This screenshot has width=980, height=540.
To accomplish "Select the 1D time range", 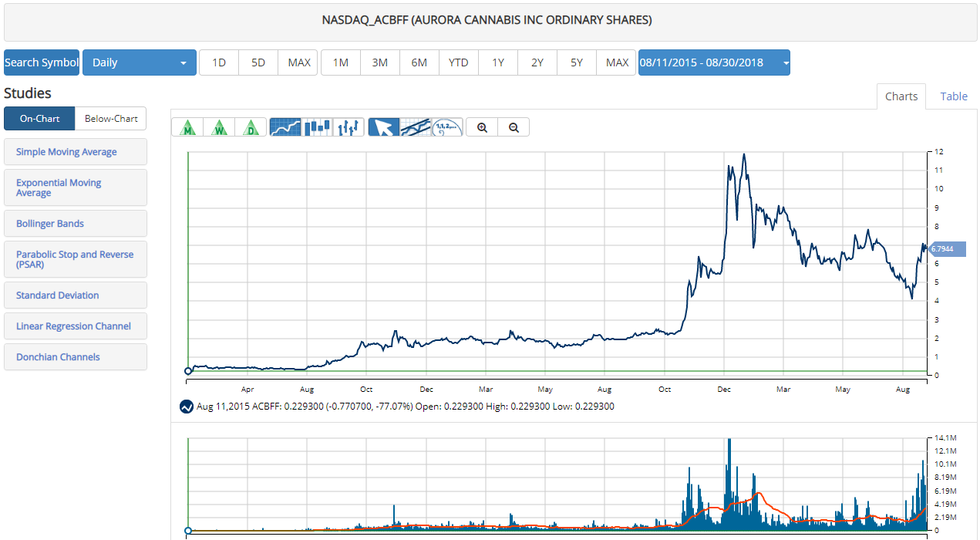I will (x=219, y=62).
